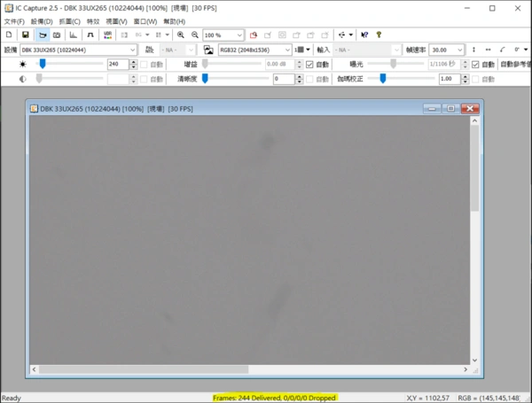This screenshot has width=532, height=403.
Task: Click the brightness slider handle
Action: [43, 64]
